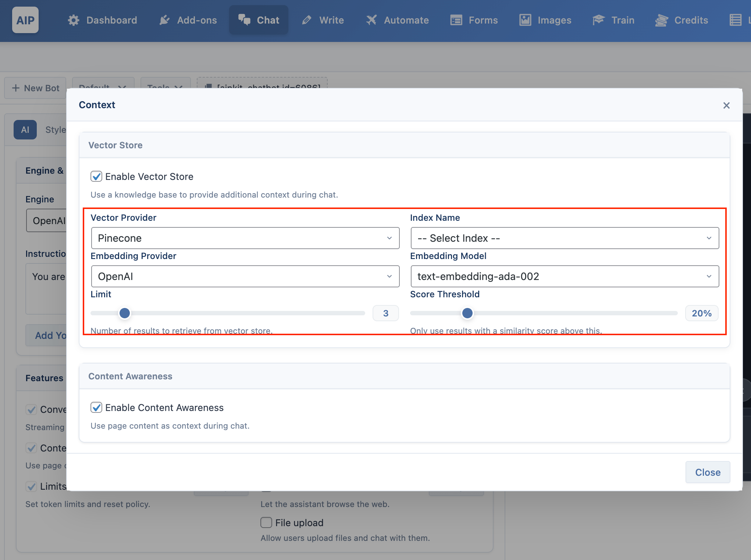Select the AI tab
The width and height of the screenshot is (751, 560).
coord(25,130)
